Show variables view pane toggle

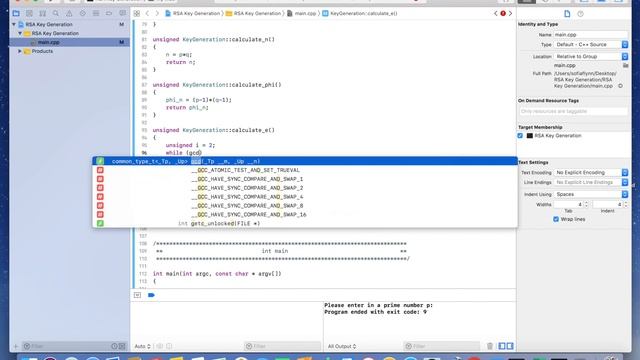[502, 346]
